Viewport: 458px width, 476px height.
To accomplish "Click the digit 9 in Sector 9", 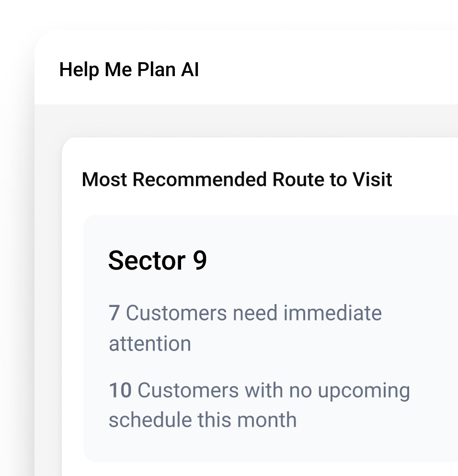I will click(200, 261).
